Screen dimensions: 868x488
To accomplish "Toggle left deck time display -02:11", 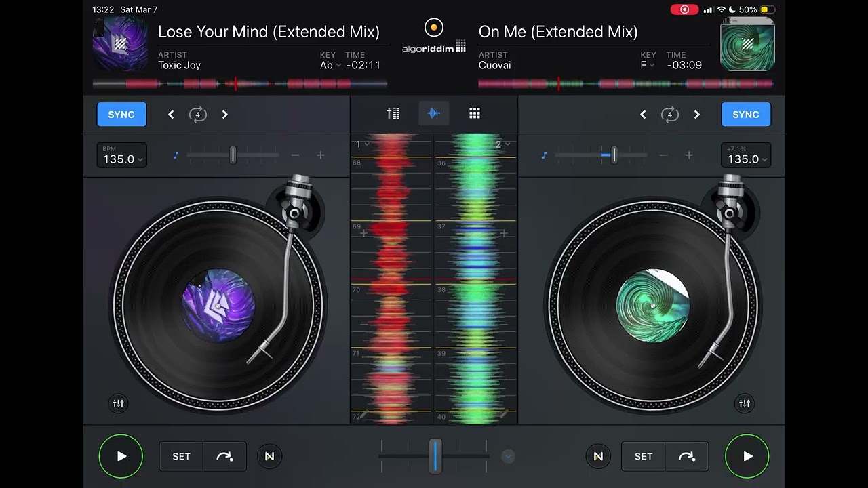I will [x=363, y=65].
